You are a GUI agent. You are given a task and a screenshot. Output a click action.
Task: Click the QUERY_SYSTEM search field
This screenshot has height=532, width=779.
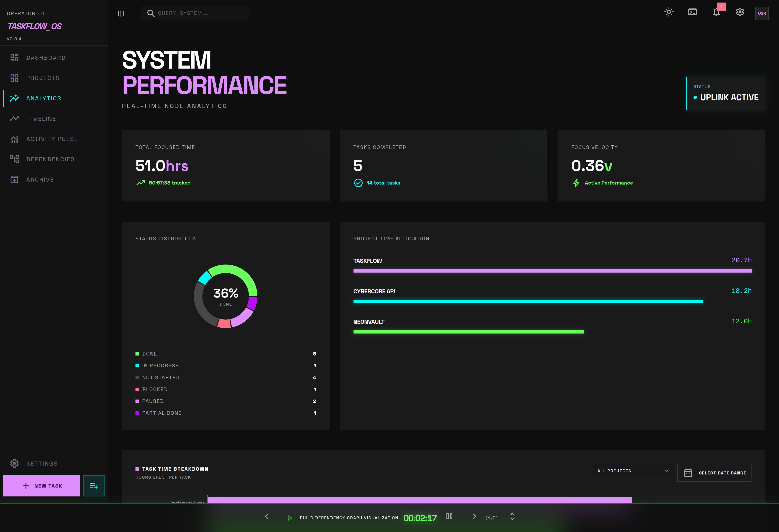pos(195,13)
